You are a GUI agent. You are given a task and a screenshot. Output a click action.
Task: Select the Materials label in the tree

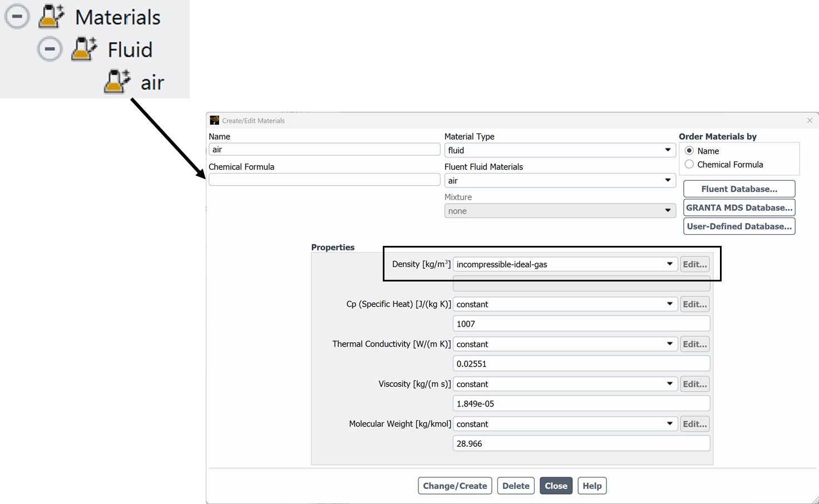[x=118, y=17]
